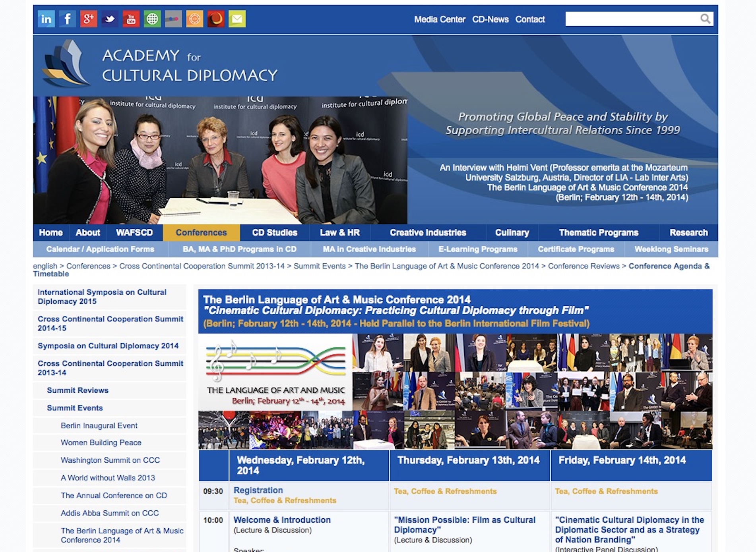The width and height of the screenshot is (756, 552).
Task: Click the Registration schedule entry
Action: (258, 490)
